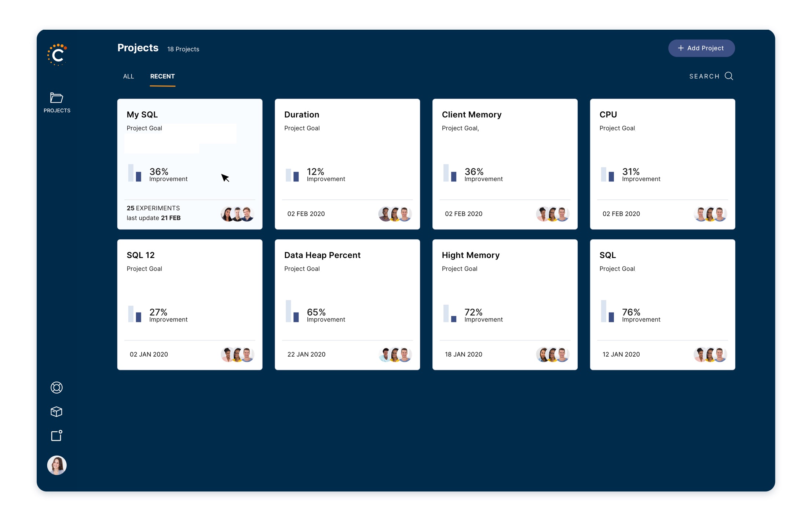Screen dimensions: 812x523
Task: Click the '12 JAN 2020' date
Action: coord(621,354)
